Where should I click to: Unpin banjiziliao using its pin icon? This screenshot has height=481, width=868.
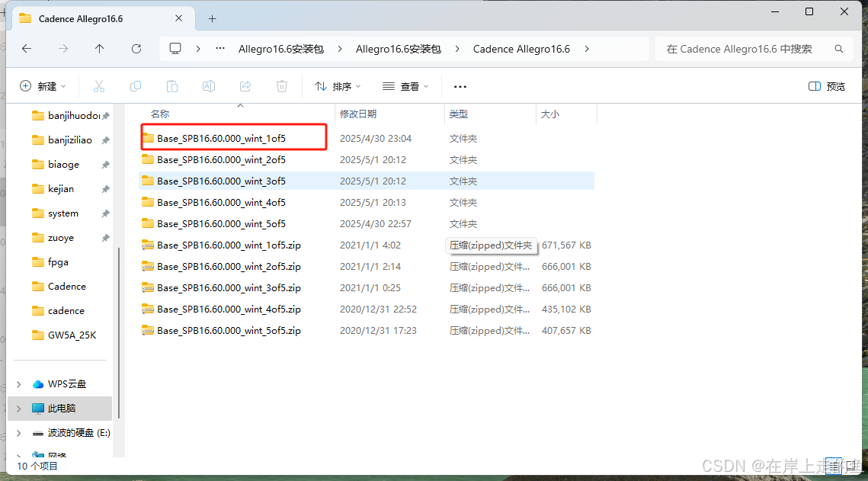click(x=105, y=140)
